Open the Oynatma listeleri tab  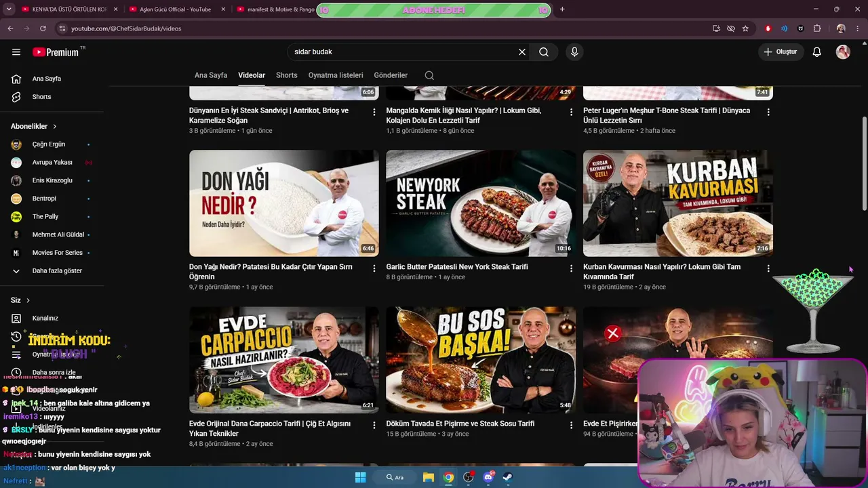(336, 75)
